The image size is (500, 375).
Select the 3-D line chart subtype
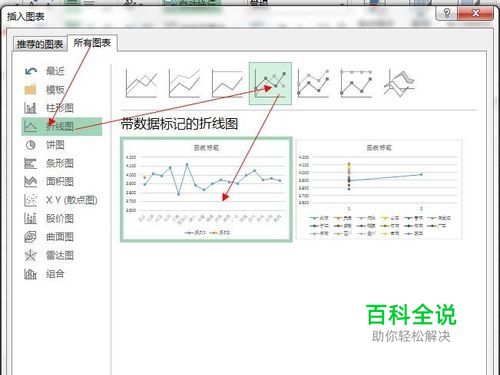click(399, 83)
